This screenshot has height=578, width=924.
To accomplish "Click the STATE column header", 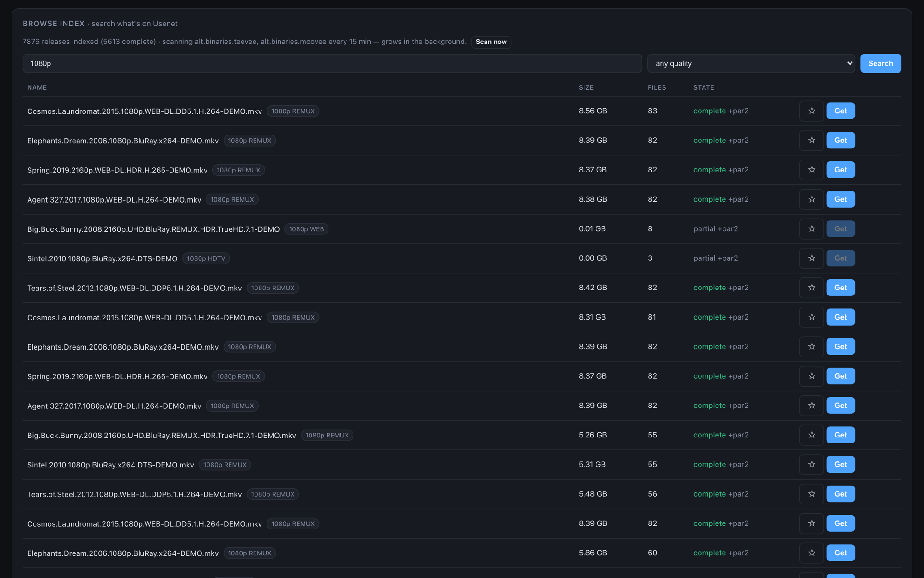I will click(x=704, y=87).
